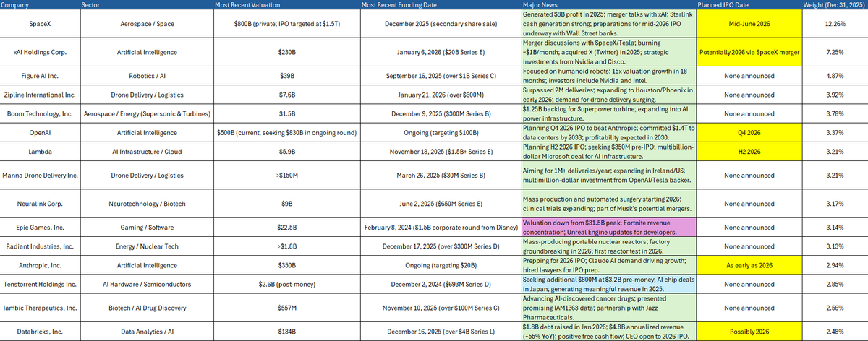The image size is (868, 341).
Task: Click the Weight (Dec 31, 2025) header
Action: click(x=836, y=4)
